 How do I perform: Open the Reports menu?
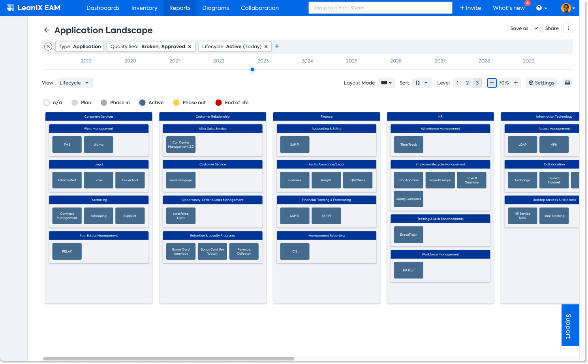tap(180, 8)
